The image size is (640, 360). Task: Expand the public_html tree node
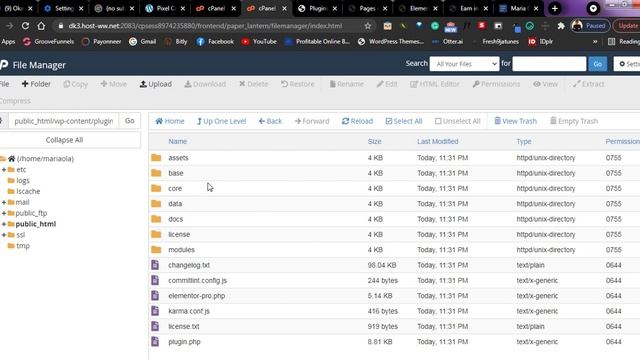click(x=4, y=224)
